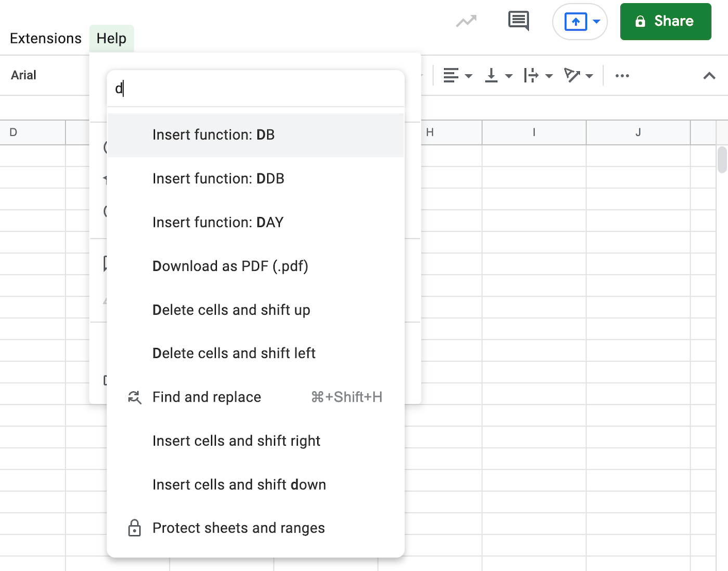Image resolution: width=728 pixels, height=571 pixels.
Task: Select the text wrapping icon
Action: [x=532, y=75]
